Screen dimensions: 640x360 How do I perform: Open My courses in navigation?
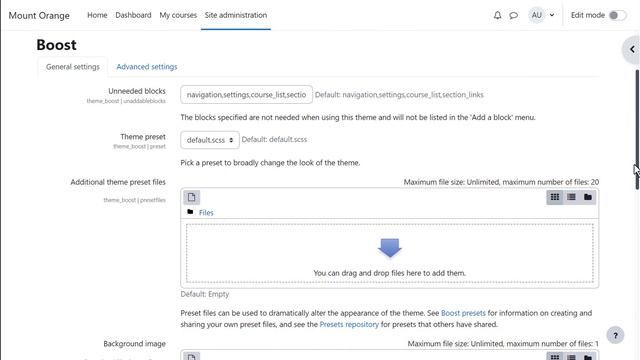(178, 15)
